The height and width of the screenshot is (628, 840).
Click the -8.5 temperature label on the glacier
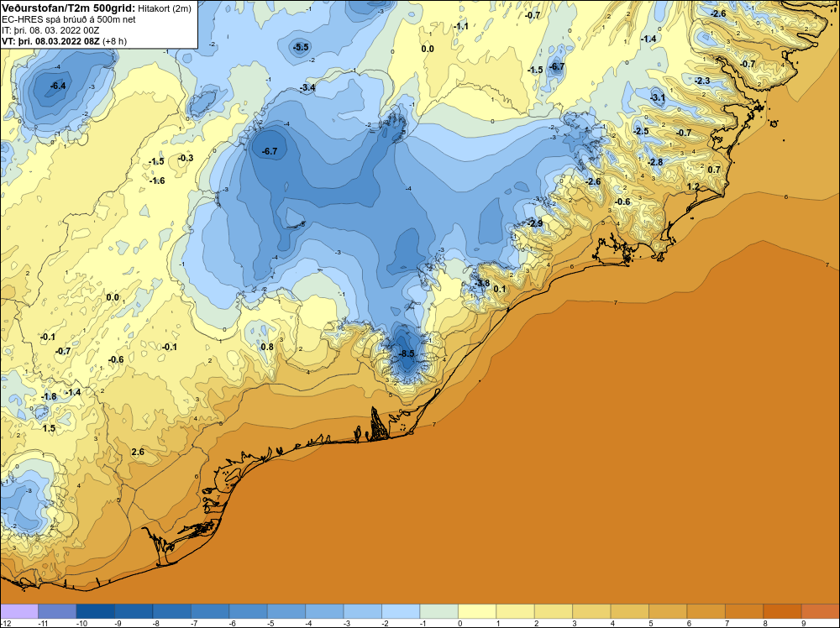pos(407,353)
